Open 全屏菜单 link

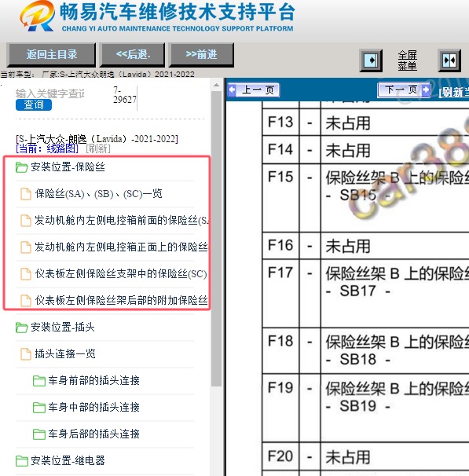click(x=408, y=60)
